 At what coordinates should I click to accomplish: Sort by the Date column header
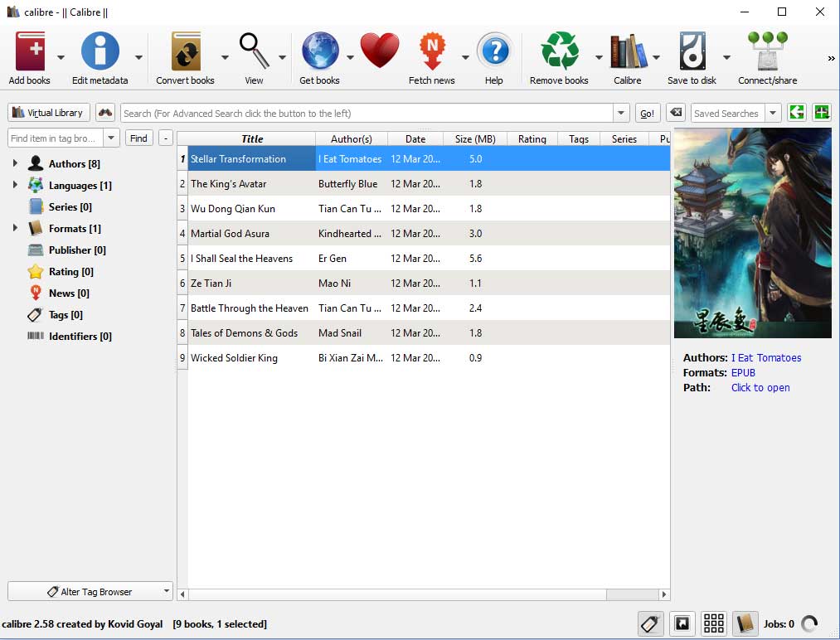click(415, 138)
